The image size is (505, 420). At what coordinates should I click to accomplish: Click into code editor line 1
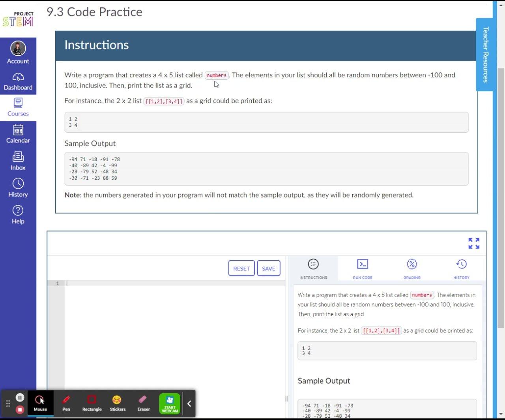pyautogui.click(x=174, y=283)
